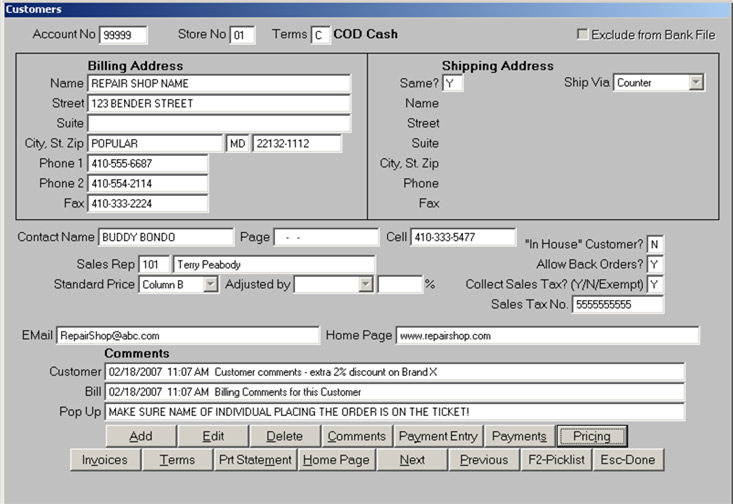This screenshot has width=733, height=504.
Task: Click the Add button
Action: (x=141, y=436)
